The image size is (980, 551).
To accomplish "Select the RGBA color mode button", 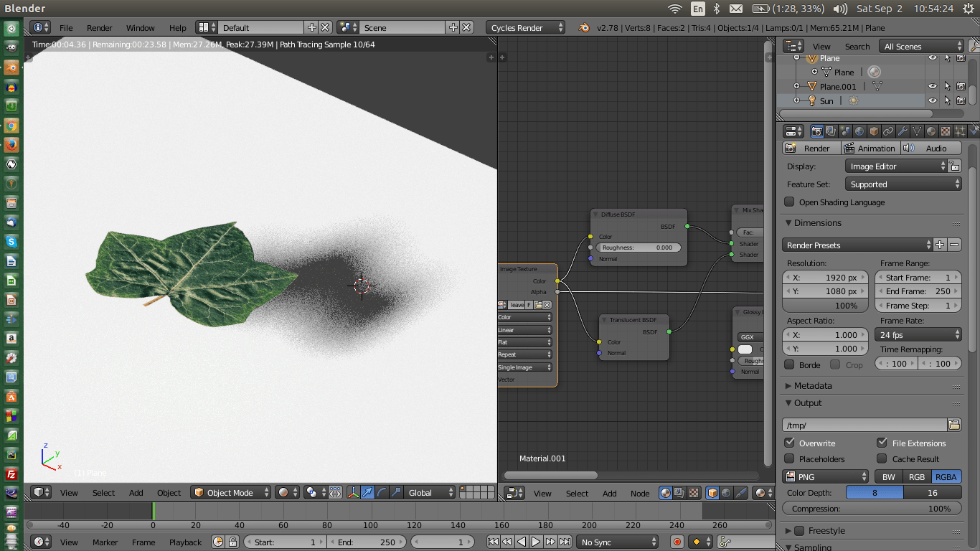I will point(946,476).
